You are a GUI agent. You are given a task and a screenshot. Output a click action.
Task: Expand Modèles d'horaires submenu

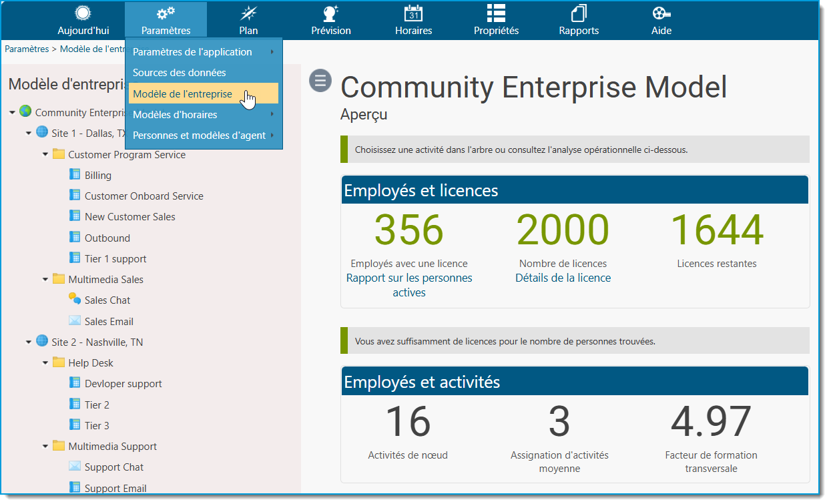204,114
